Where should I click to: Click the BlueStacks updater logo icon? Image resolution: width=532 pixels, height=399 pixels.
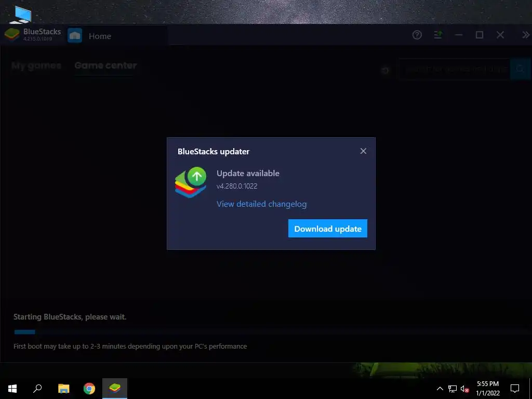pos(191,182)
